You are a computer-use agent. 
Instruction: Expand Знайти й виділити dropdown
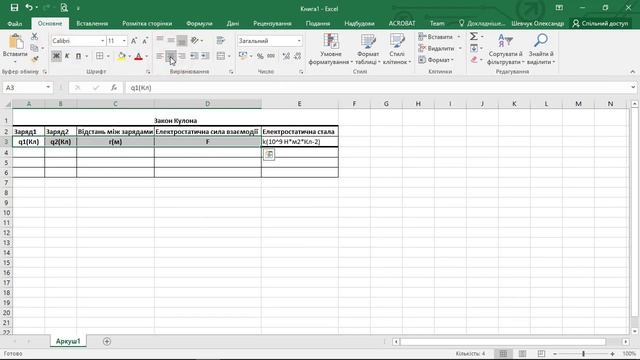click(x=540, y=50)
